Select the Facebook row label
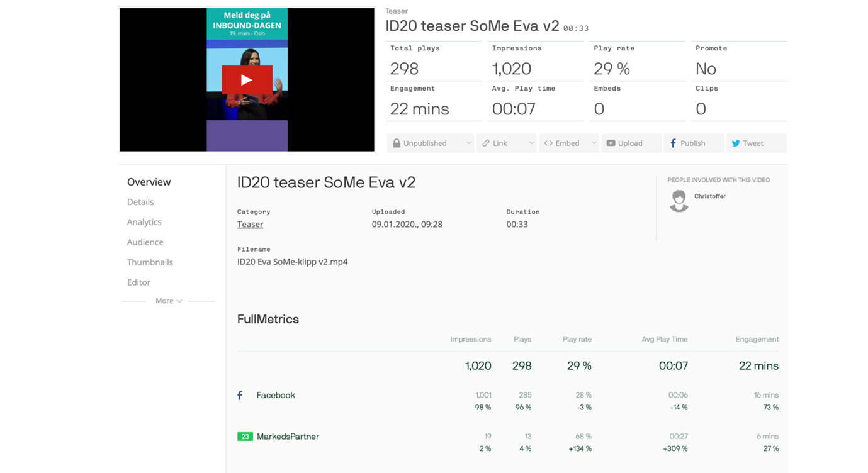This screenshot has height=473, width=868. (276, 396)
